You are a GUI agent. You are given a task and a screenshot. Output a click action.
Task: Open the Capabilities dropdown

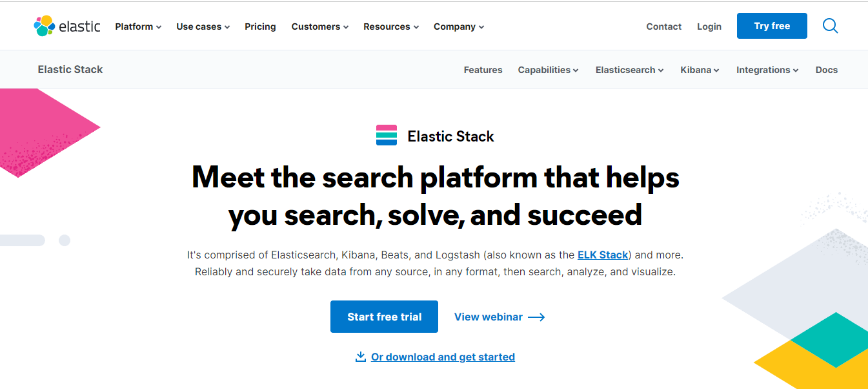click(547, 69)
